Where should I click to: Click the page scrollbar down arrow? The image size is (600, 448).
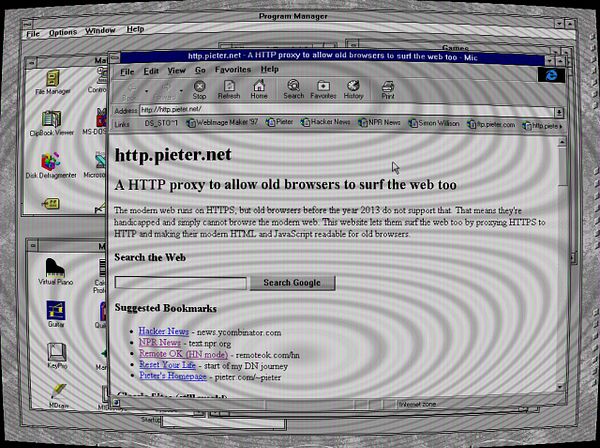coord(560,387)
